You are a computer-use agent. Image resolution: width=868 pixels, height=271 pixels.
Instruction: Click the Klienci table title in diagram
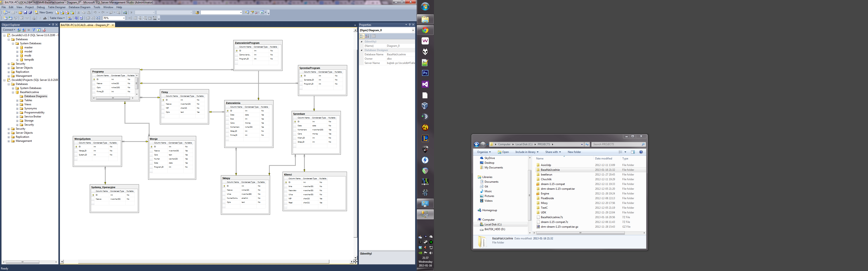coord(288,175)
